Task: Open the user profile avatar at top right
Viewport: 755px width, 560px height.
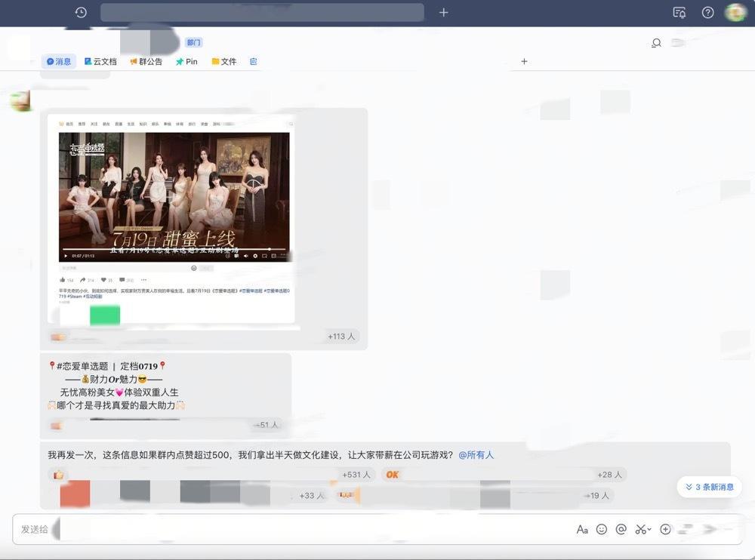Action: click(x=735, y=13)
